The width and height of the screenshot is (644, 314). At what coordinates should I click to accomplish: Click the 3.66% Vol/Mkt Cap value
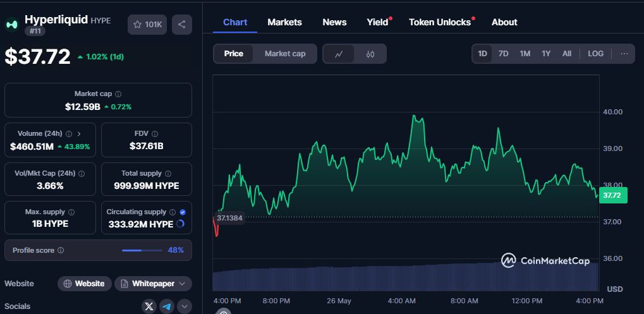coord(50,186)
